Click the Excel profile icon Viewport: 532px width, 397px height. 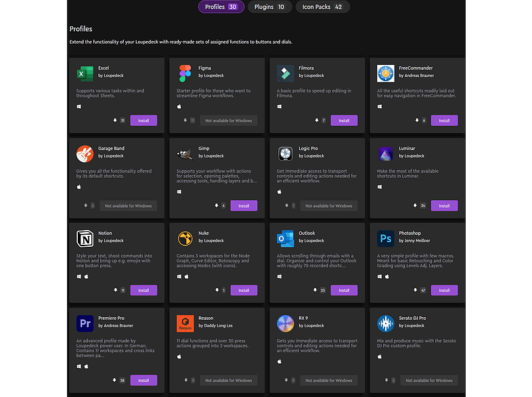pos(85,73)
